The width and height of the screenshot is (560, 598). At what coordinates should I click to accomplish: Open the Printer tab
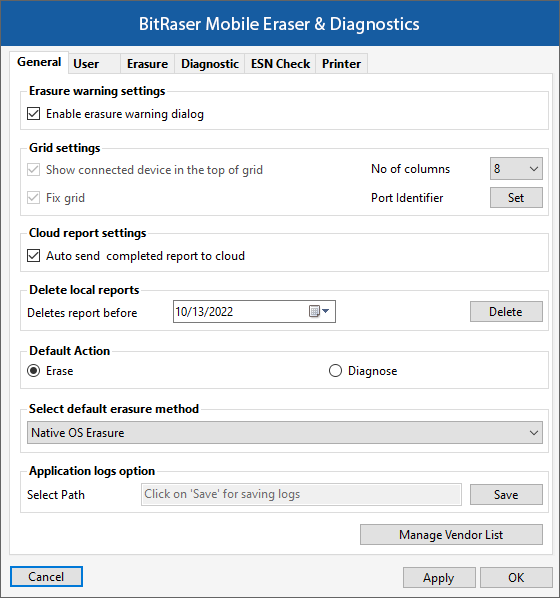(x=341, y=64)
